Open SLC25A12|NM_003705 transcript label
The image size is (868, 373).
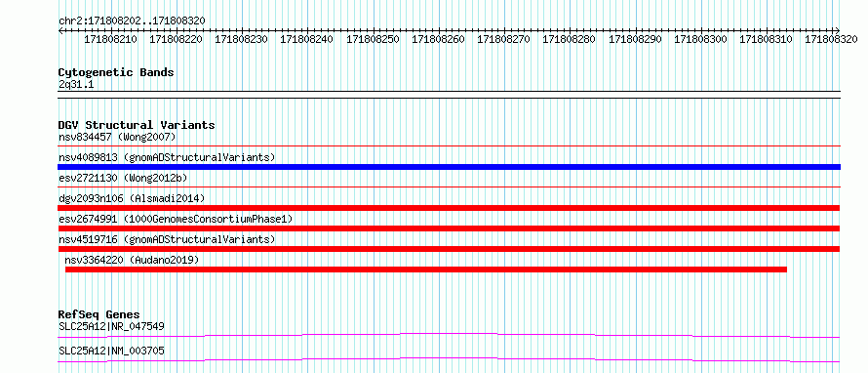pyautogui.click(x=111, y=351)
